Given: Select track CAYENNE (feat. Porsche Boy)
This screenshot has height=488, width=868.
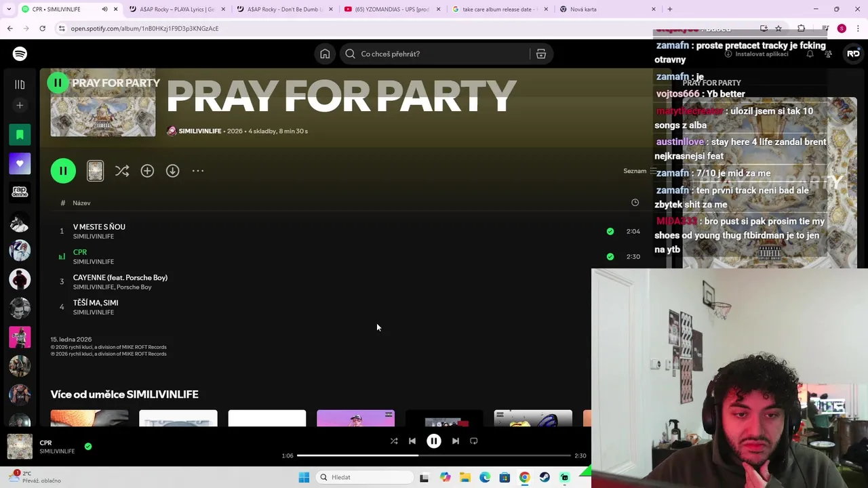Looking at the screenshot, I should click(120, 278).
